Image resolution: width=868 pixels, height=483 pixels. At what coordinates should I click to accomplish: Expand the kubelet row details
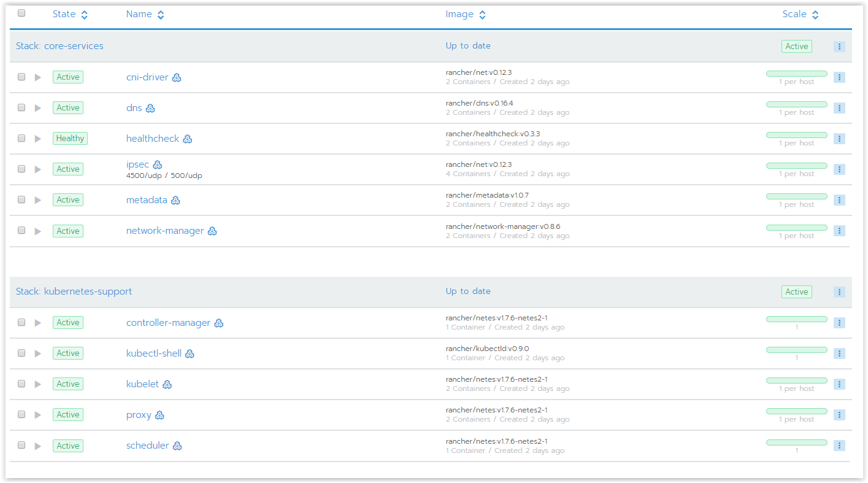(x=38, y=384)
